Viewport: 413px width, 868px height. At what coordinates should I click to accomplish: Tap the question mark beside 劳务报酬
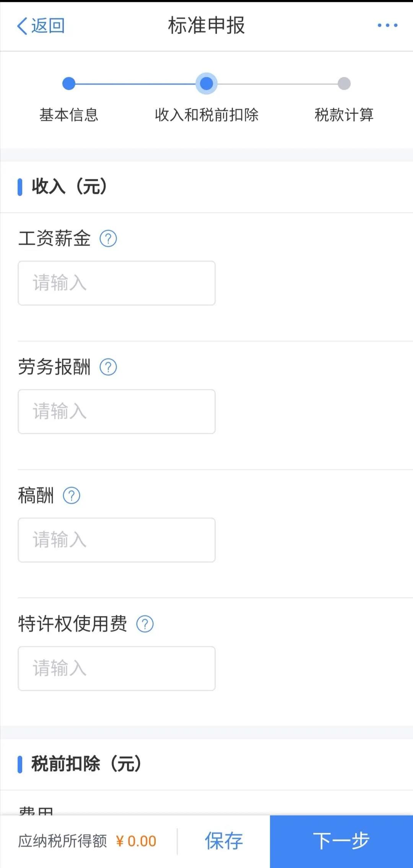click(108, 367)
